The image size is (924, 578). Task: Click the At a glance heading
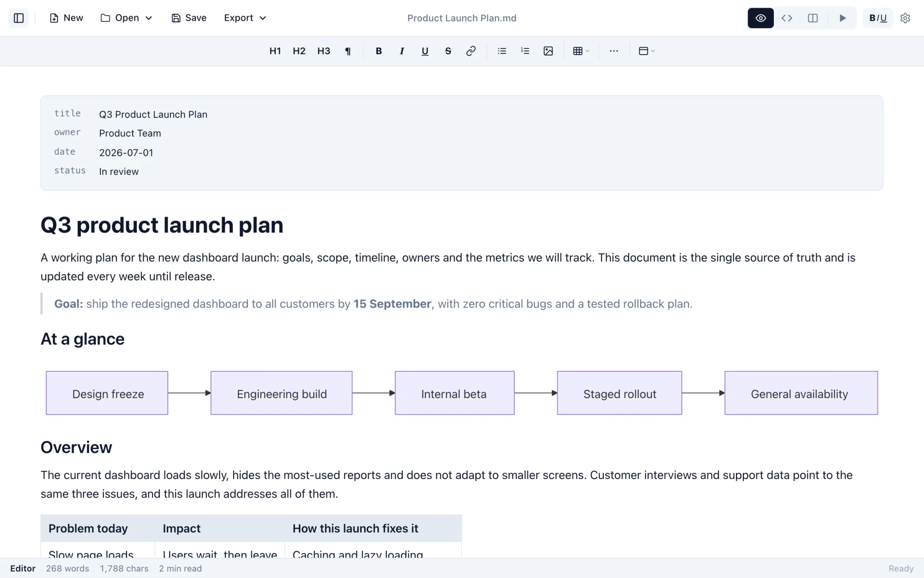tap(82, 339)
